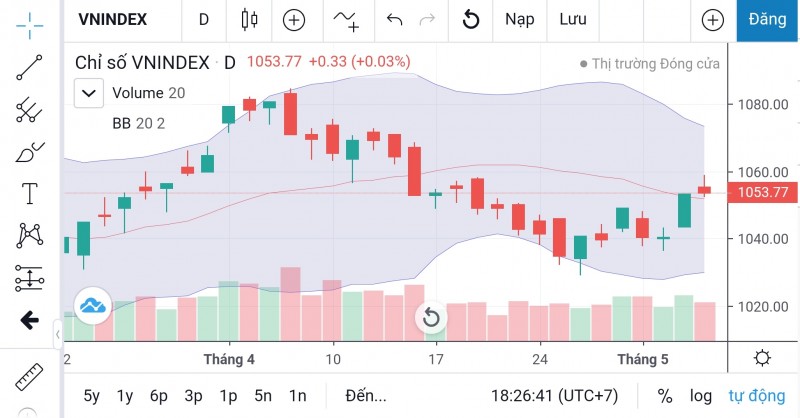Select the 5y time range
Screen dimensions: 800x418
[91, 395]
